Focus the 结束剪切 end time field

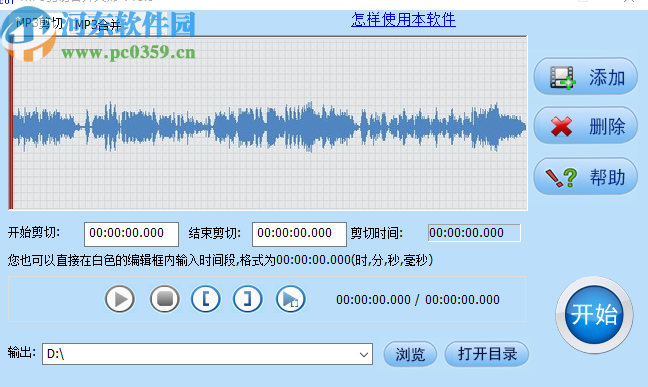coord(299,234)
